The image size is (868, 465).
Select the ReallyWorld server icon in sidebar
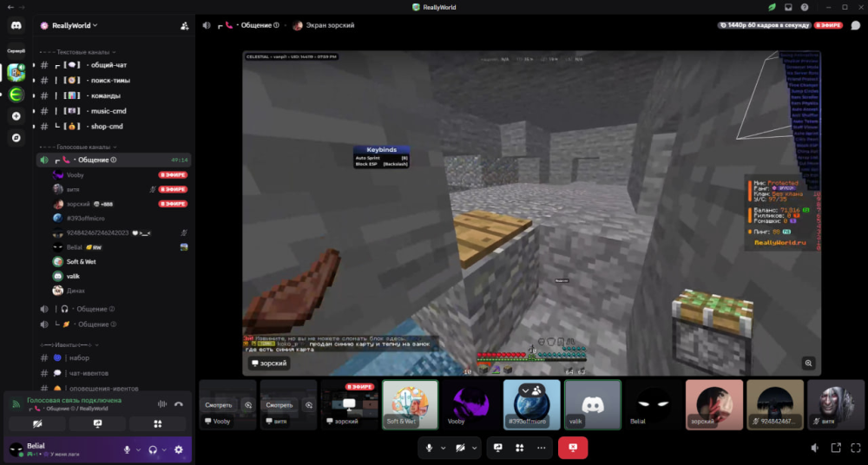pyautogui.click(x=16, y=72)
